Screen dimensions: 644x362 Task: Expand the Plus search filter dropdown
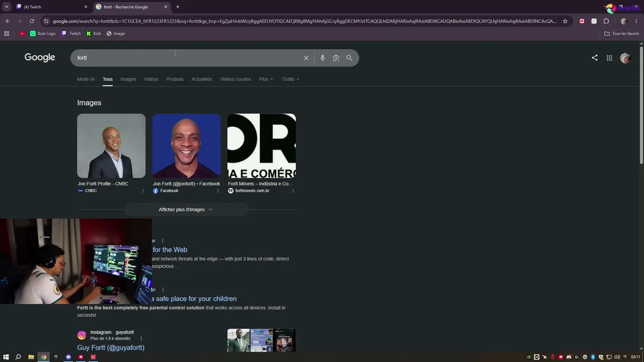coord(266,79)
